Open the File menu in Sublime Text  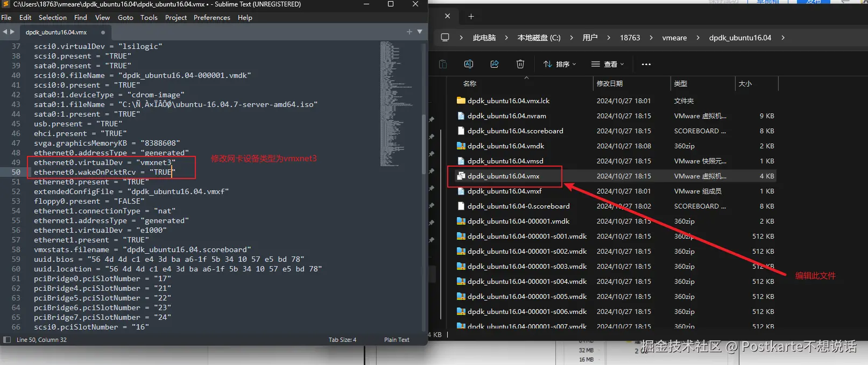6,17
